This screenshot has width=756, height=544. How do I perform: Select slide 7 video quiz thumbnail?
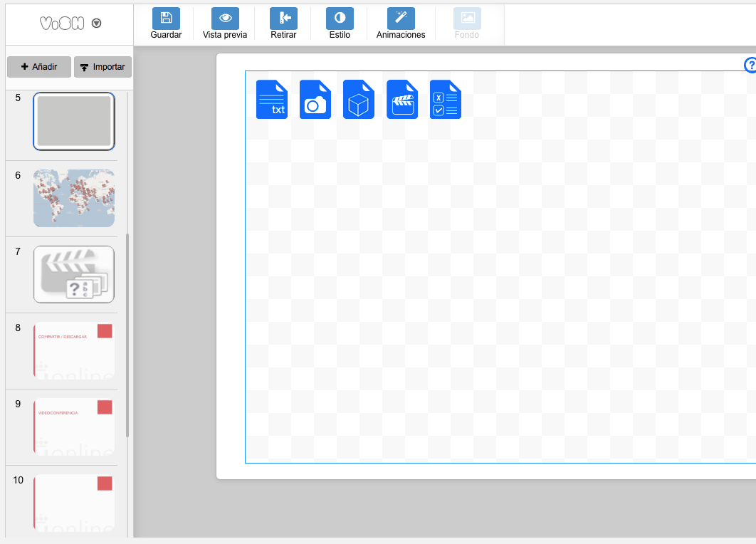tap(74, 274)
